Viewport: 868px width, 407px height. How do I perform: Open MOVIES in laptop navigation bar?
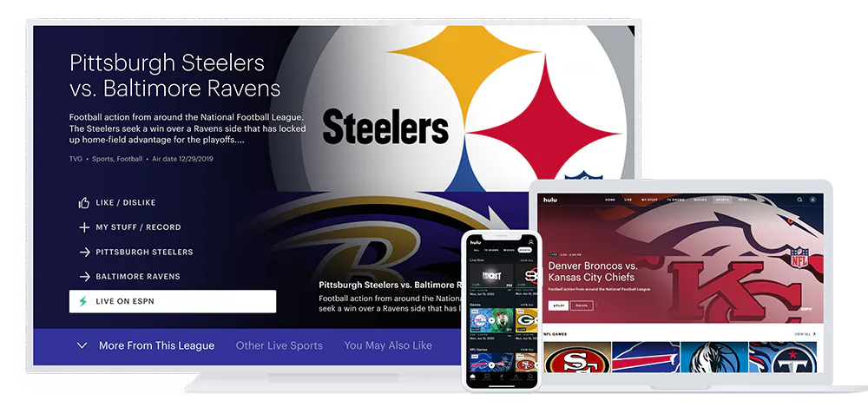coord(700,200)
